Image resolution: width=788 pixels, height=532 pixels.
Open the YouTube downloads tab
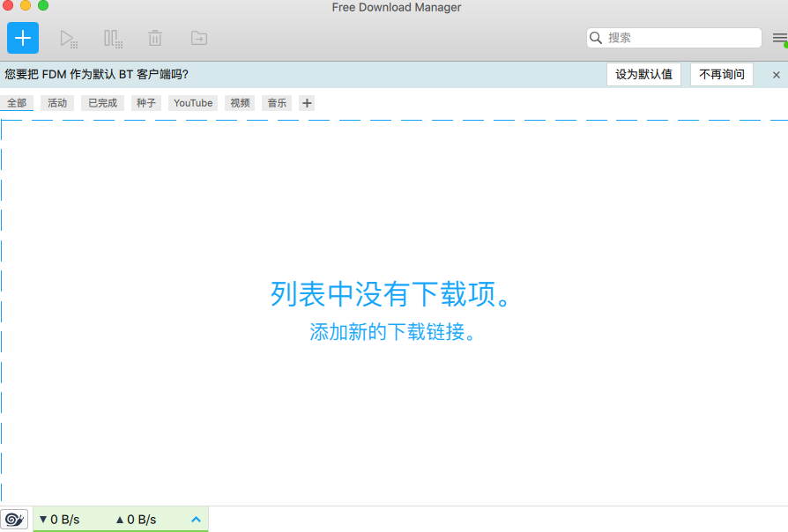[x=192, y=103]
